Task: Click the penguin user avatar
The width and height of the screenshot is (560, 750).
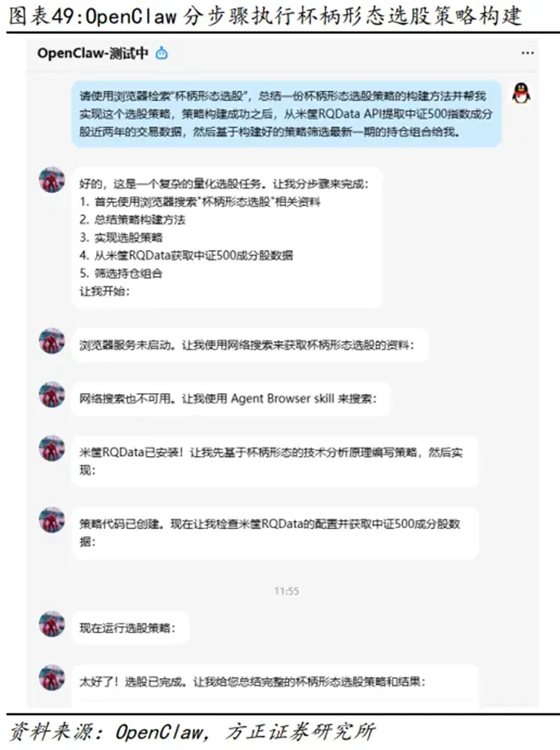Action: coord(521,93)
